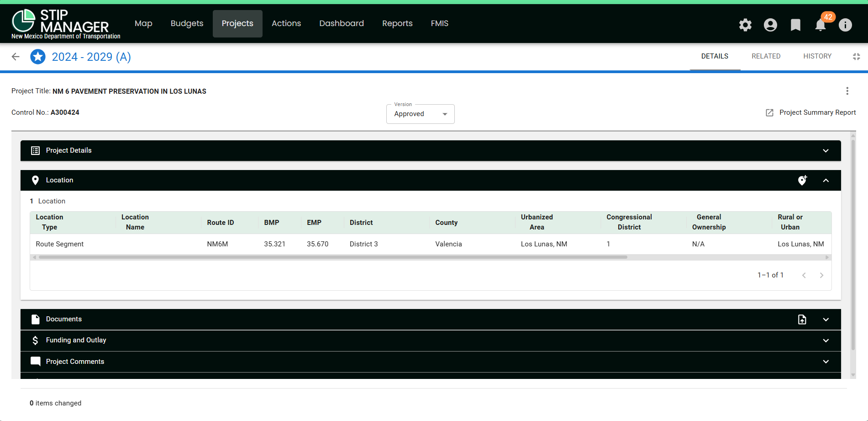Select the Projects menu item
This screenshot has width=868, height=421.
pos(237,23)
